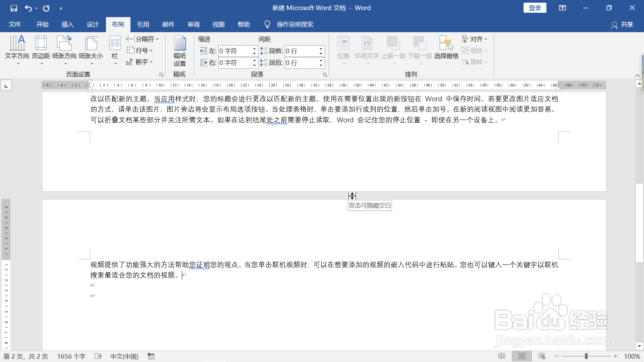Switch to Read Mode view in status bar
Screen dimensions: 644x362
tap(502, 356)
